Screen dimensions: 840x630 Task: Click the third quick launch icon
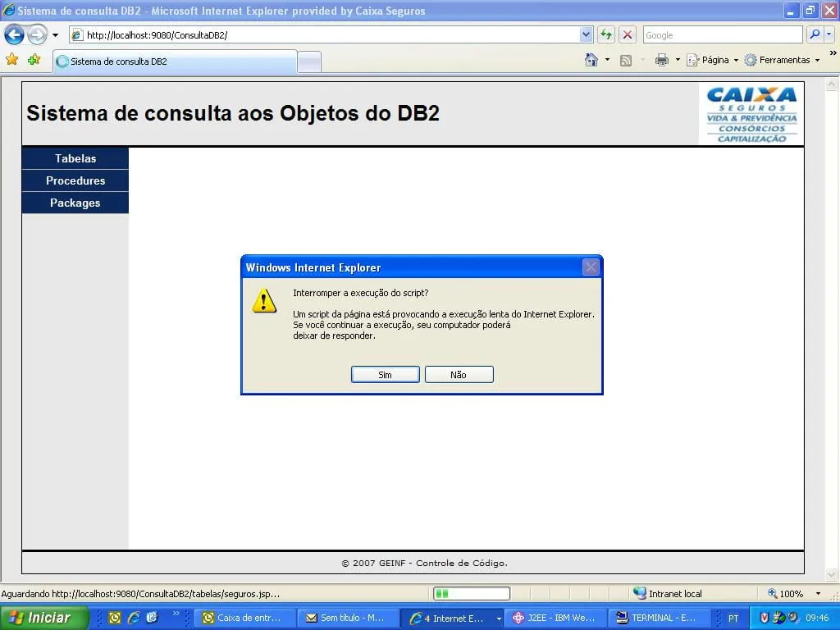(x=152, y=618)
